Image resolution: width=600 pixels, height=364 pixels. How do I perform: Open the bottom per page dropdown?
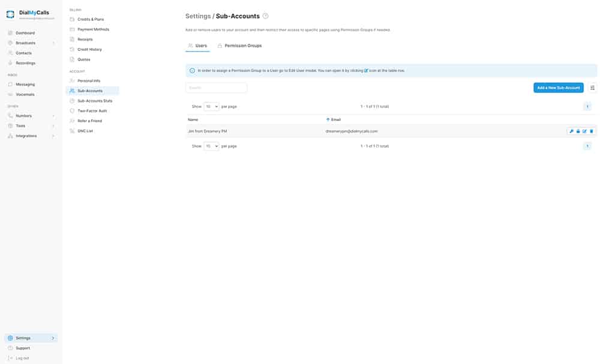coord(211,146)
